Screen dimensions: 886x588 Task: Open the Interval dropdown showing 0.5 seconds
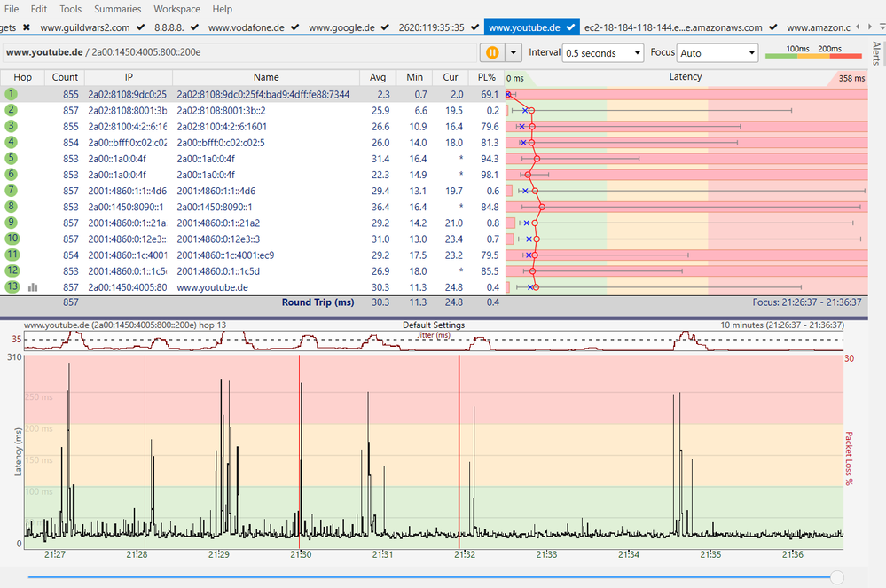point(603,53)
